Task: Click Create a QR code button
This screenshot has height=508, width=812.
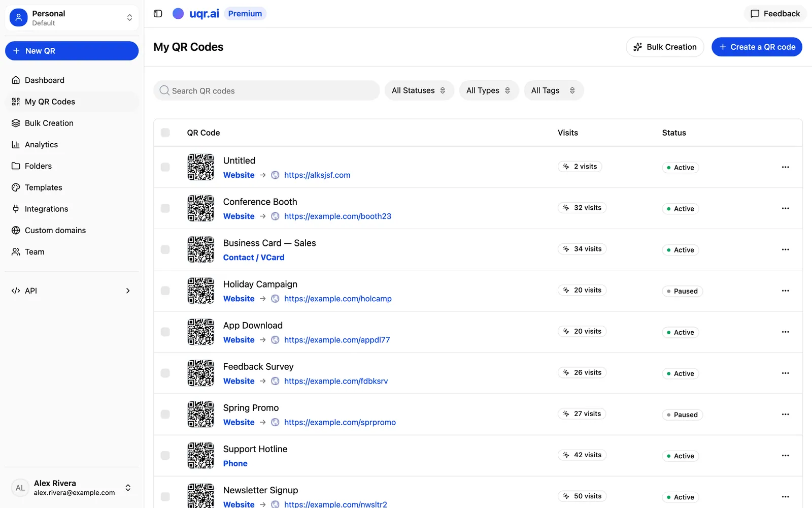Action: coord(757,47)
